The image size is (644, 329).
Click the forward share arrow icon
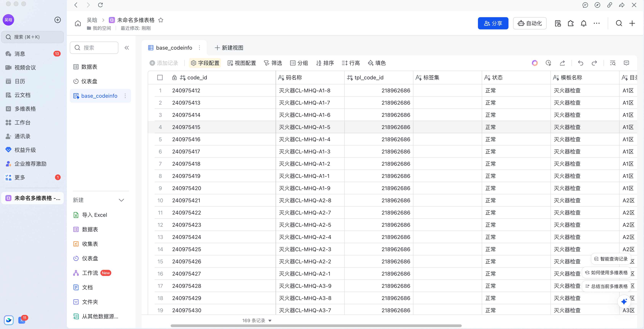coord(622,5)
